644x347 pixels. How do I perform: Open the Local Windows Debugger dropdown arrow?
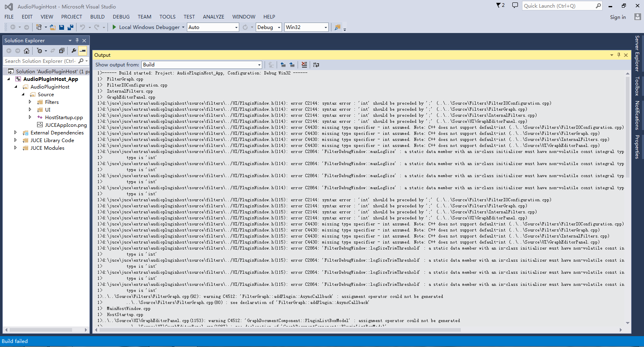click(x=183, y=27)
